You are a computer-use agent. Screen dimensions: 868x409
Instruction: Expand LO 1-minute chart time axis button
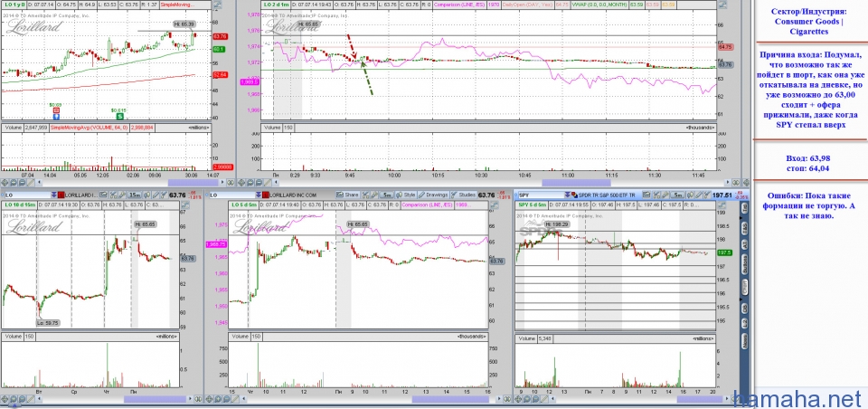736,183
